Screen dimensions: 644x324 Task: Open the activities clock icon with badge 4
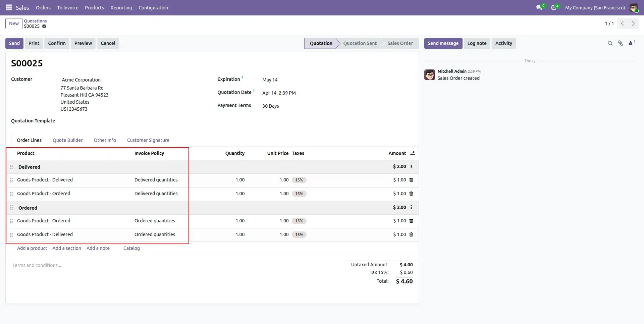click(554, 7)
